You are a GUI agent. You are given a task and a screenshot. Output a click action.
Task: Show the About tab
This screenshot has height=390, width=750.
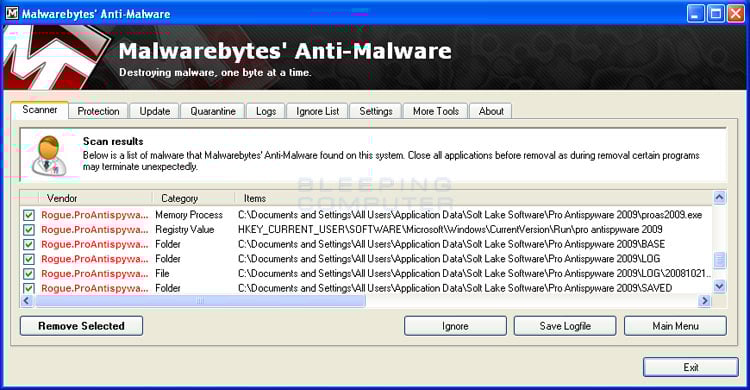click(491, 111)
